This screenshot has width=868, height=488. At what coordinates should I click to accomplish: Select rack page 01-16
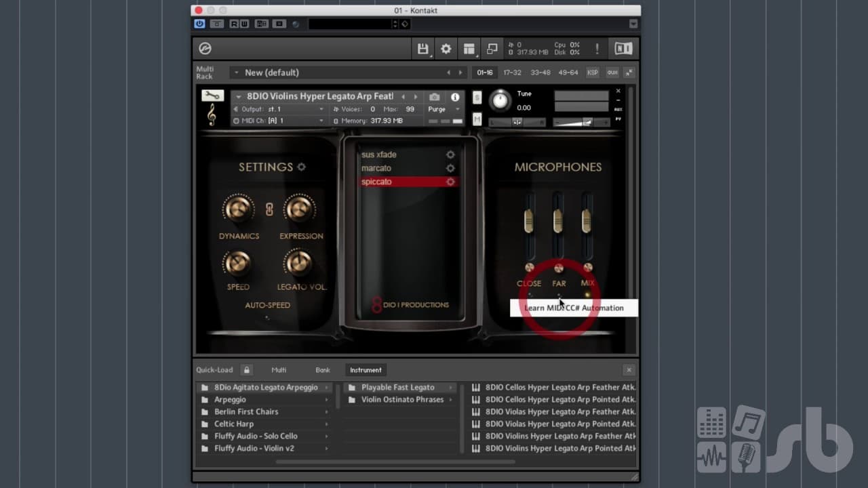pos(485,73)
